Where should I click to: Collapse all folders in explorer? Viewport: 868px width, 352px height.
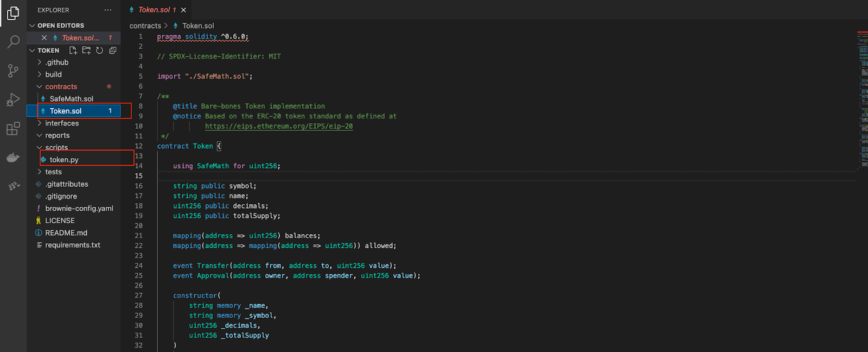(113, 51)
